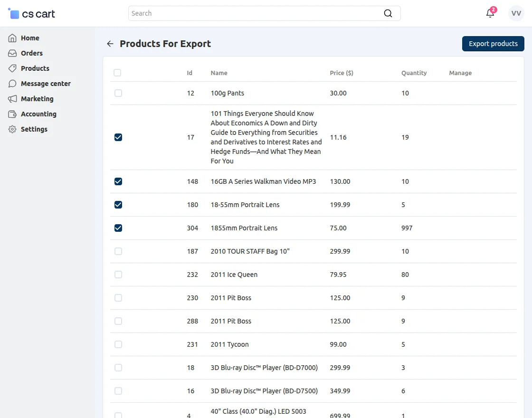Click the cs cart logo
This screenshot has width=532, height=418.
(31, 13)
